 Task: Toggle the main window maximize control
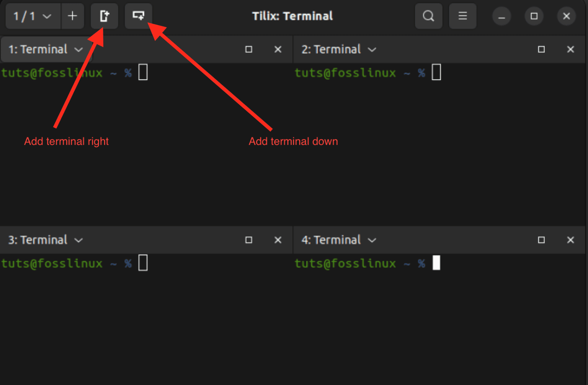(x=534, y=16)
